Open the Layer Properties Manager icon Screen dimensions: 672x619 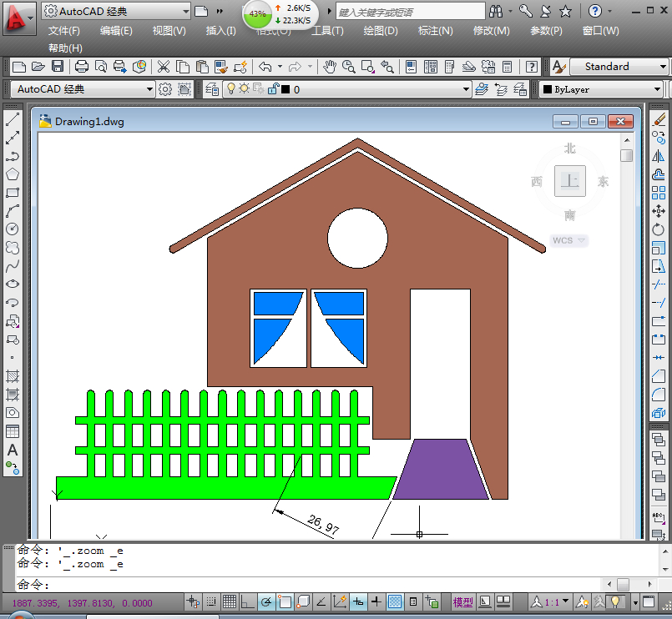click(x=212, y=89)
